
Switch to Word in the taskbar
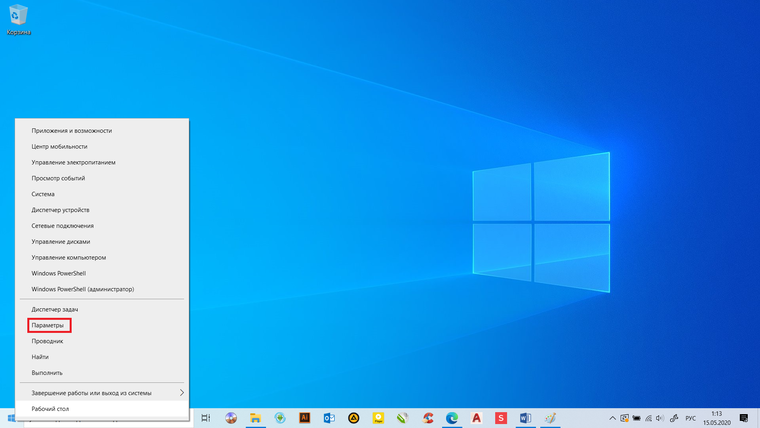pos(525,418)
